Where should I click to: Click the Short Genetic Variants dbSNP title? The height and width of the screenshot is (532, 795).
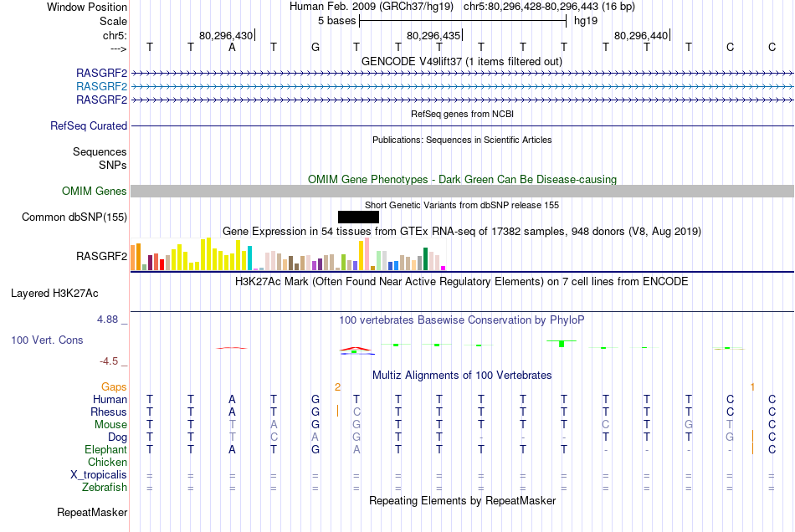[462, 205]
